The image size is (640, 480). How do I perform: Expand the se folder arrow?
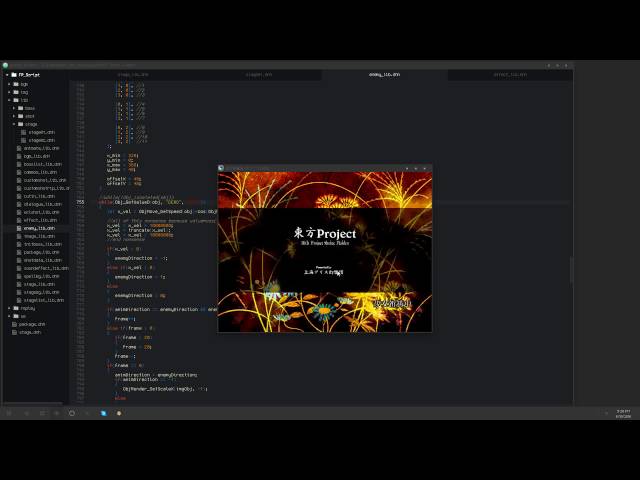[x=9, y=316]
